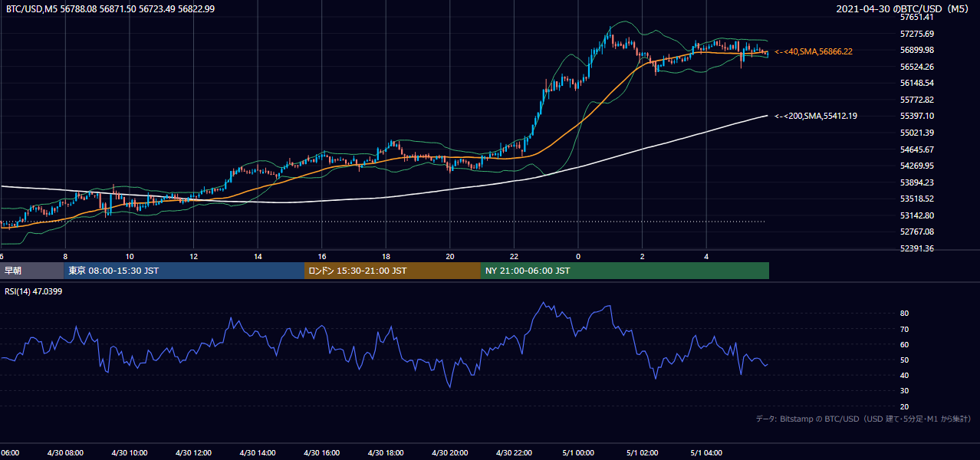
Task: Select the orange 40 SMA 56866.22 label
Action: click(x=814, y=51)
